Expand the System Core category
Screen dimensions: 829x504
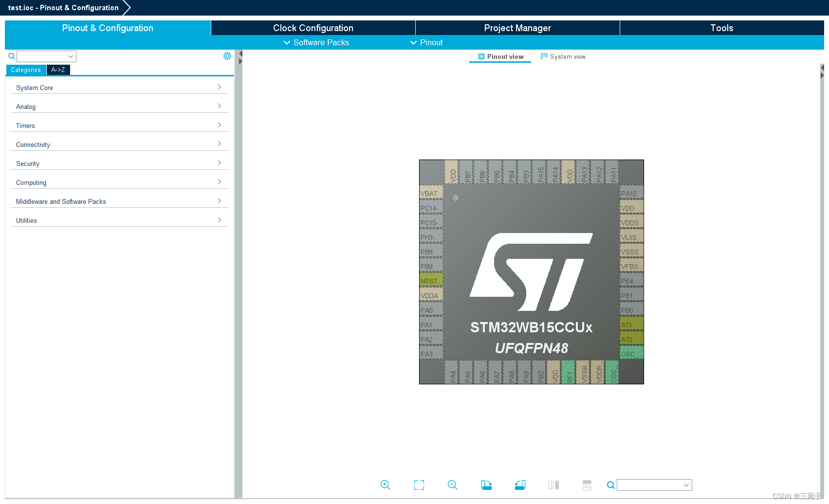tap(119, 88)
